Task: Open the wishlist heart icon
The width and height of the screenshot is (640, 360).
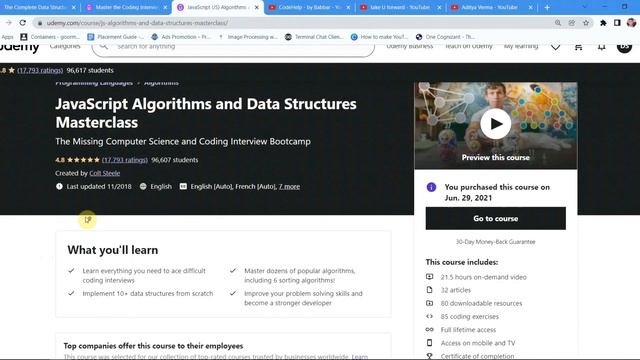Action: [x=556, y=47]
